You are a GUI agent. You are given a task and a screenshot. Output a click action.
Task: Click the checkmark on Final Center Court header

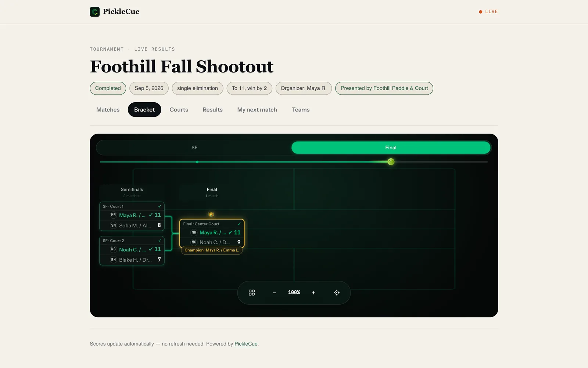click(239, 224)
